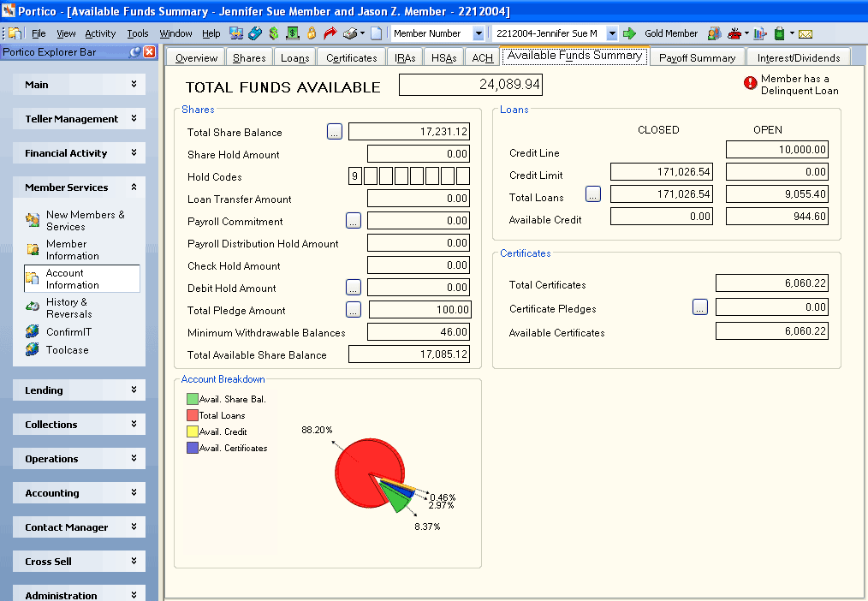Click the red telephone toolbar icon
This screenshot has width=868, height=601.
click(x=734, y=33)
